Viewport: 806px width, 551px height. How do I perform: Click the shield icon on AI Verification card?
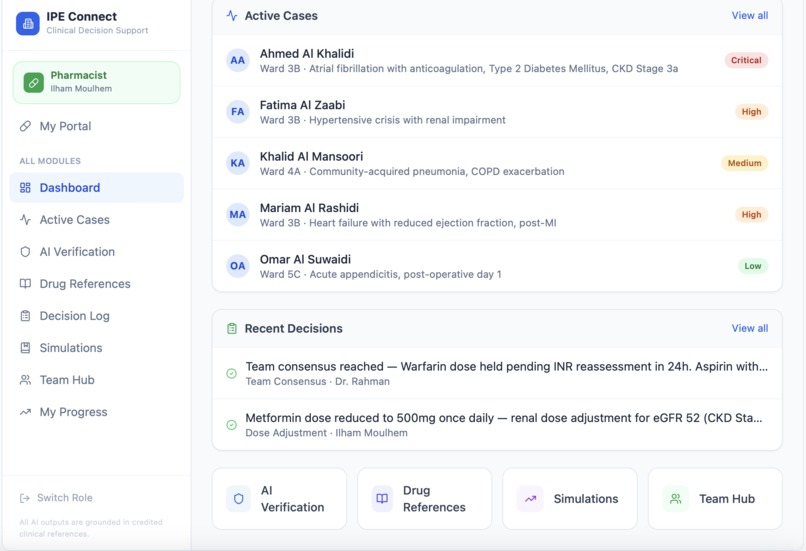pyautogui.click(x=239, y=499)
